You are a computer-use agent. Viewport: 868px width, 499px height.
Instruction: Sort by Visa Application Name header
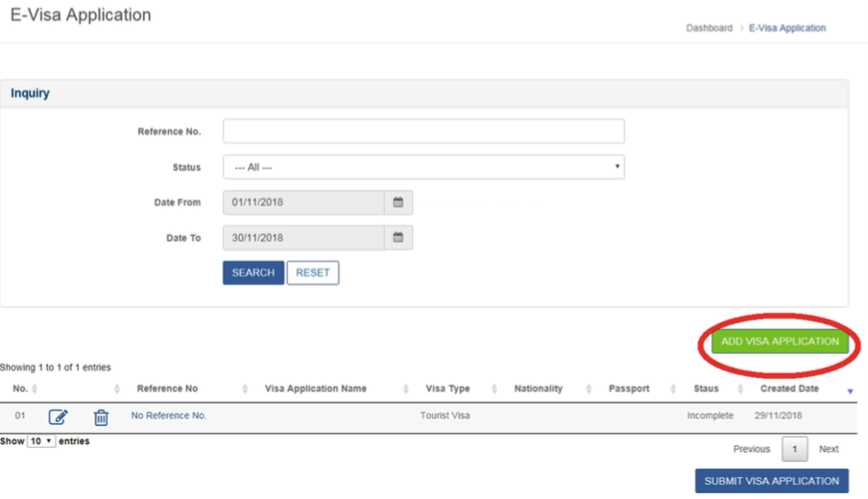coord(316,389)
